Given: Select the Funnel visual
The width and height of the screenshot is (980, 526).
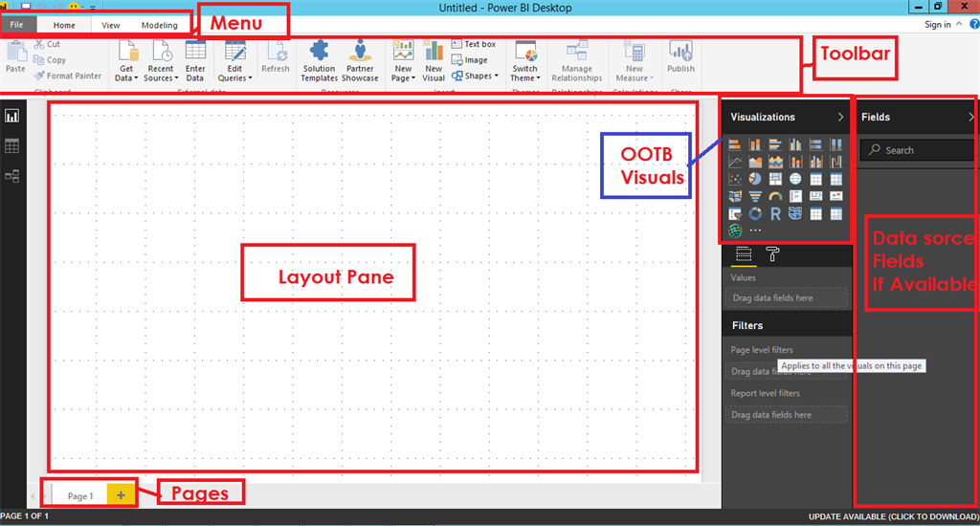Looking at the screenshot, I should coord(755,197).
